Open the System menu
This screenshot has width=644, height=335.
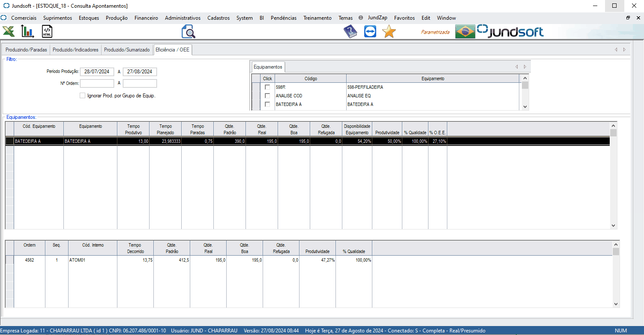point(245,18)
